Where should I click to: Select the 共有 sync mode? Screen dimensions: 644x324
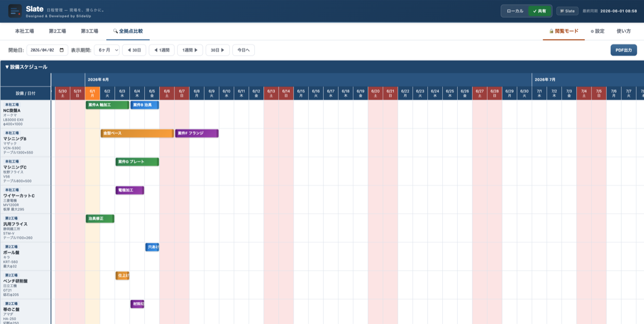pos(539,11)
